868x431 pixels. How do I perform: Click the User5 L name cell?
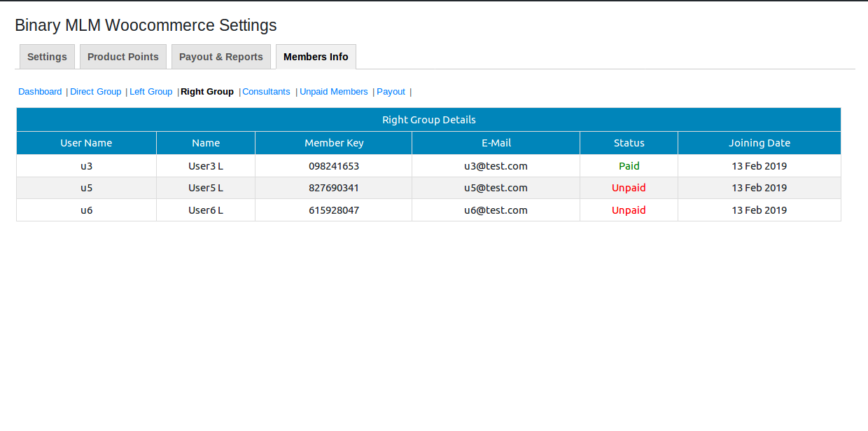(206, 188)
